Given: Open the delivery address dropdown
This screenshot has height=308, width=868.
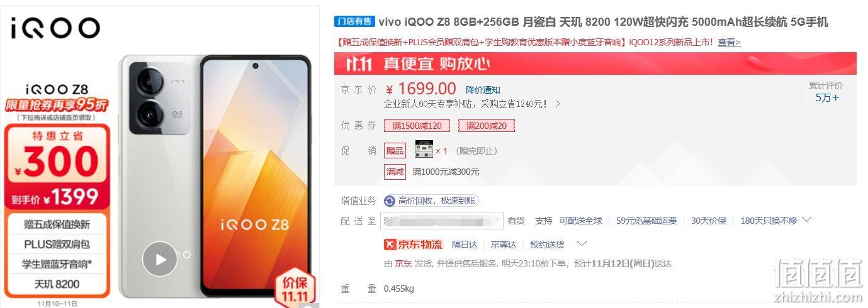Looking at the screenshot, I should click(x=443, y=221).
